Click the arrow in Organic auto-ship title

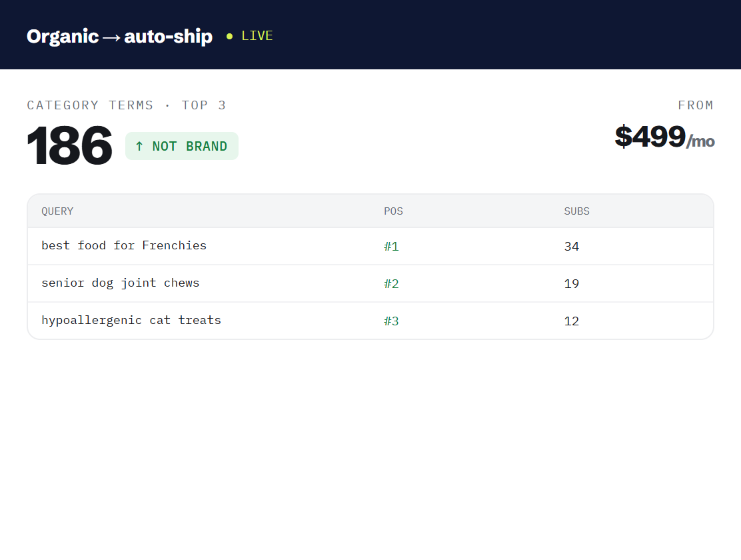111,37
